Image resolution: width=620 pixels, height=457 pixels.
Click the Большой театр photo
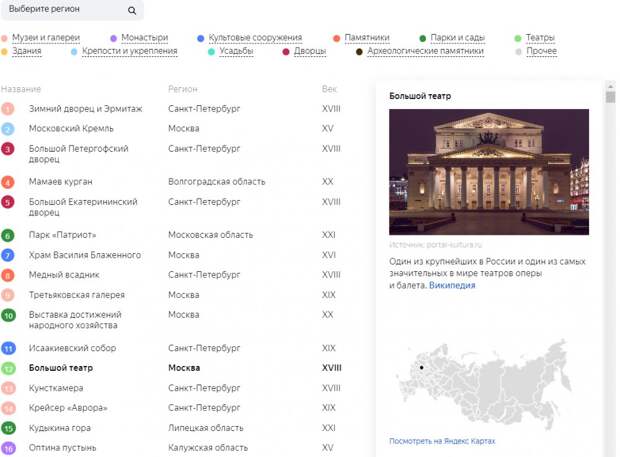click(489, 172)
